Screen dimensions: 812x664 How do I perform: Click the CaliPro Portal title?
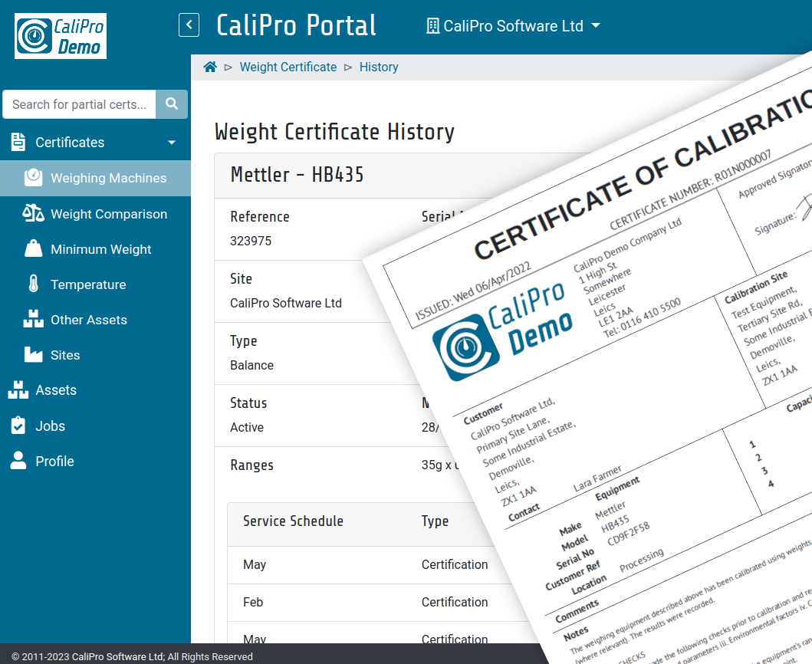(x=296, y=25)
